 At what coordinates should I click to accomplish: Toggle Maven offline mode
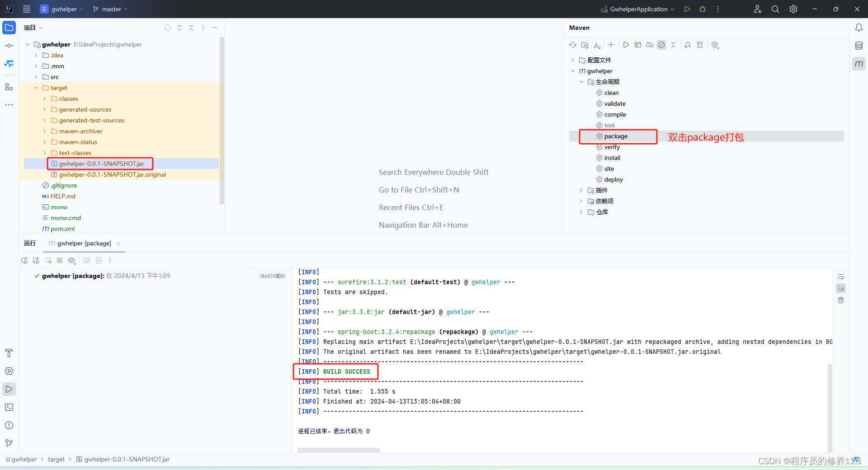point(650,45)
